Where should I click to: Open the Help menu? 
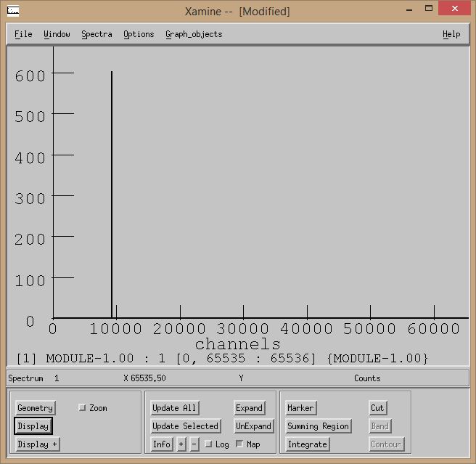pos(451,34)
